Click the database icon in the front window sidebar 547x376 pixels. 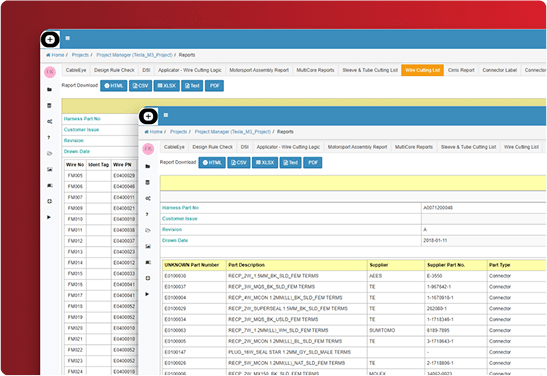click(148, 182)
